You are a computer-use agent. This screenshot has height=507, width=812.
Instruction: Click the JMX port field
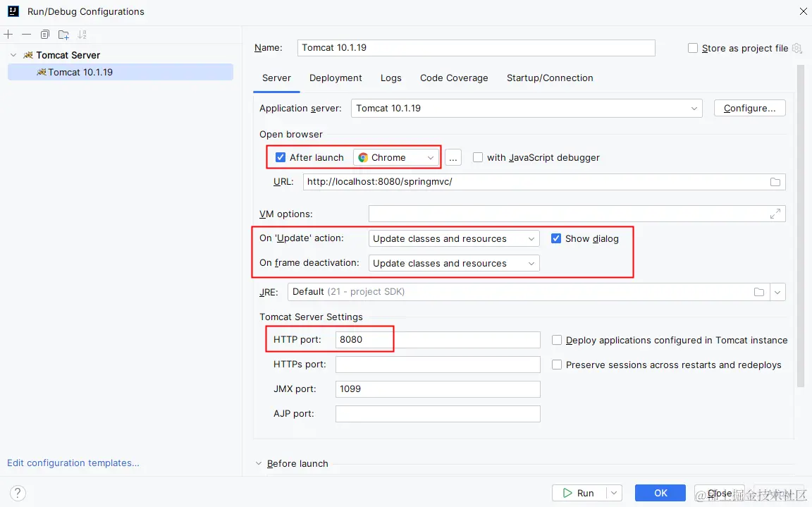(438, 389)
